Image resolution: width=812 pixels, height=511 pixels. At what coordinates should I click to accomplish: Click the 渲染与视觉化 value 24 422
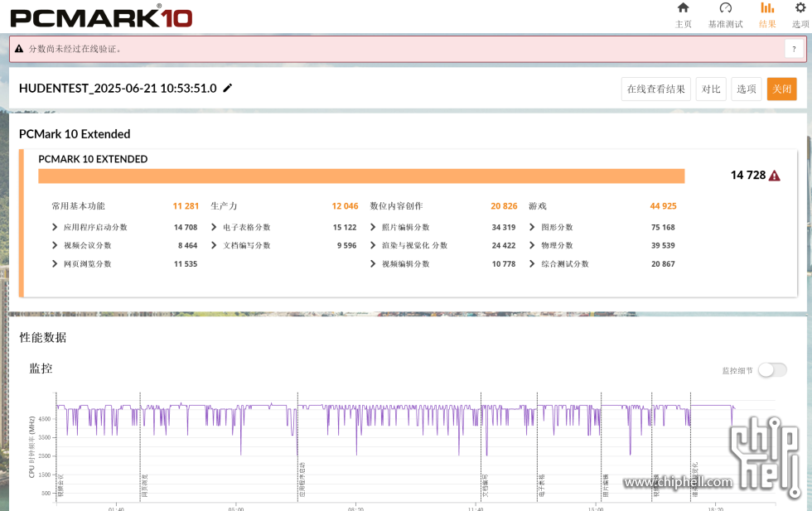point(504,245)
